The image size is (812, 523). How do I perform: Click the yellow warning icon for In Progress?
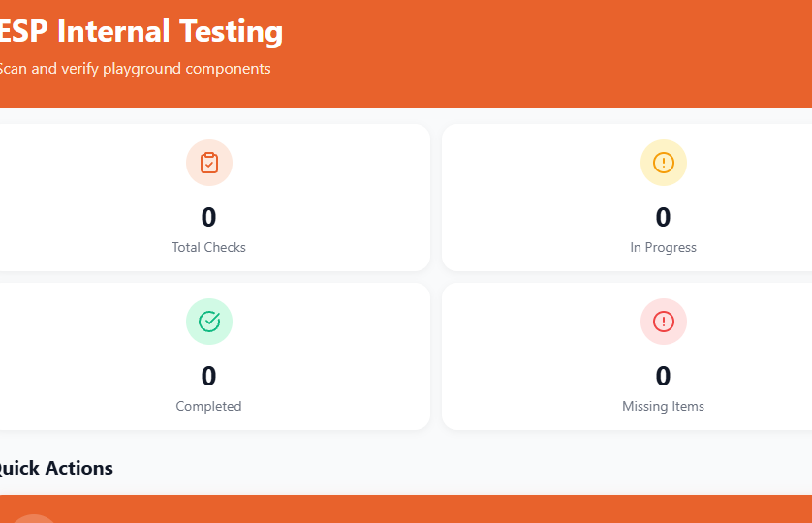coord(664,163)
